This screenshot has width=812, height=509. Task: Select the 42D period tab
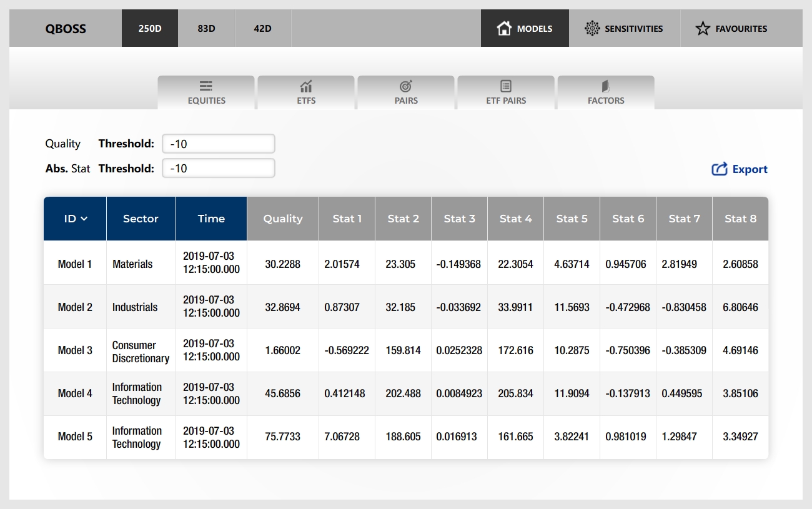(262, 28)
